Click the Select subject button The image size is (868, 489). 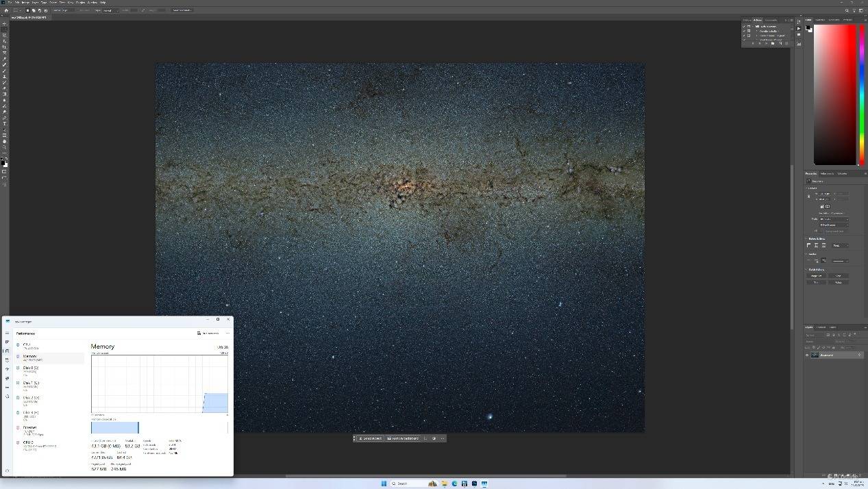point(371,438)
